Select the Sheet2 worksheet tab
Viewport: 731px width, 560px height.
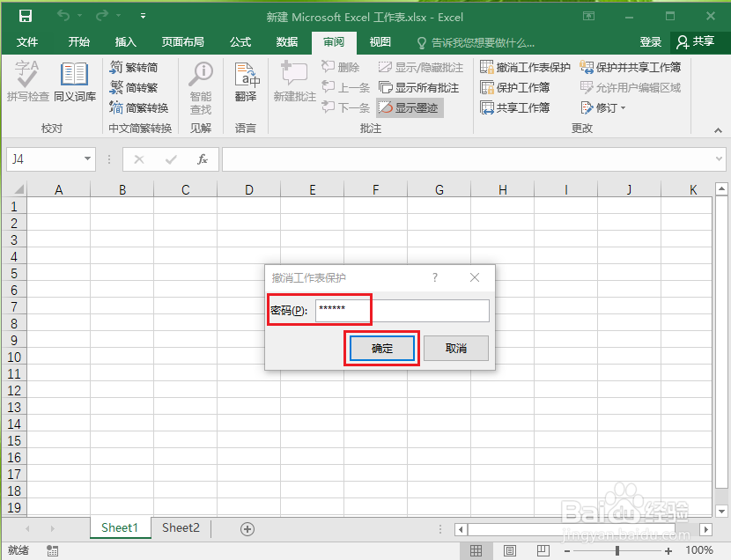coord(180,527)
